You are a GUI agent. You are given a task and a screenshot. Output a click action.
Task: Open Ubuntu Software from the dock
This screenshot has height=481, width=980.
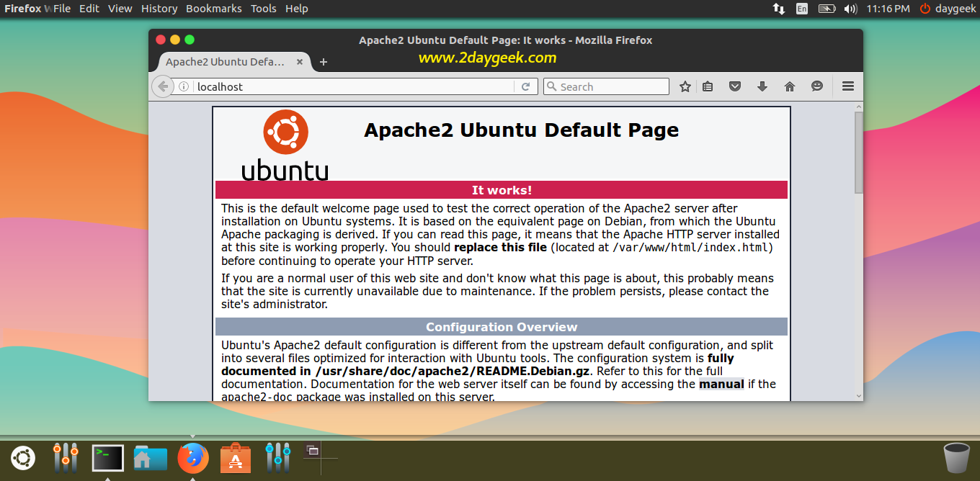[x=236, y=458]
